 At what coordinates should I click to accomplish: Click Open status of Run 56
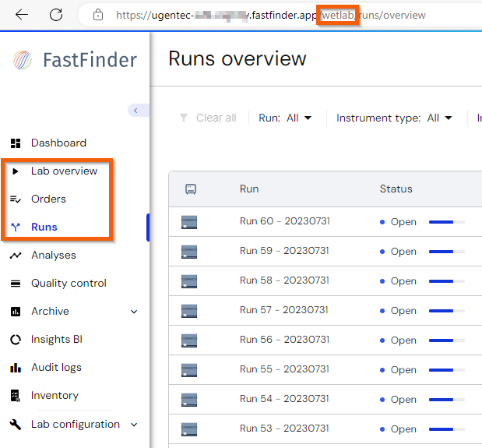coord(399,340)
